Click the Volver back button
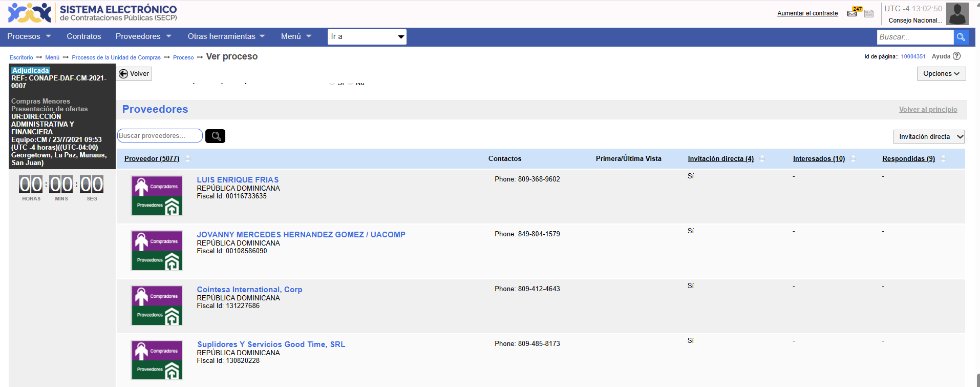 pyautogui.click(x=134, y=74)
